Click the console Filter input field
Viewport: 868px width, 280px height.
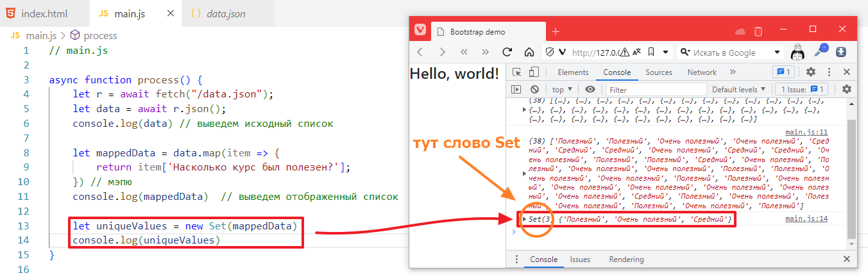(x=656, y=90)
